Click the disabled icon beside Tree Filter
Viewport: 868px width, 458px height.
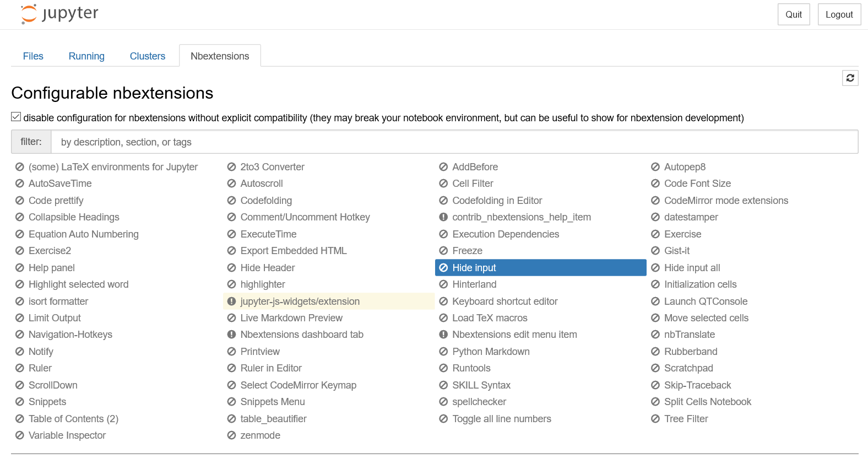(x=655, y=419)
